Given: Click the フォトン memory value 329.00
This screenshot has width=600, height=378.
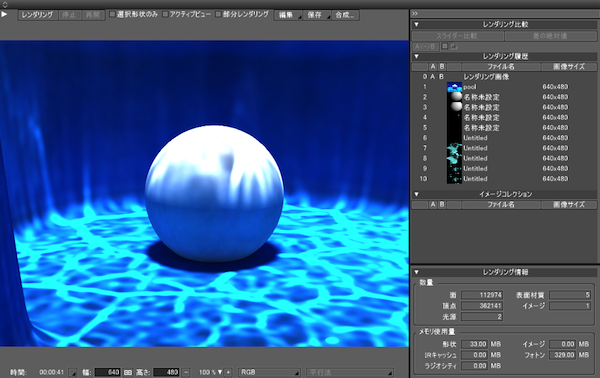Looking at the screenshot, I should [562, 355].
